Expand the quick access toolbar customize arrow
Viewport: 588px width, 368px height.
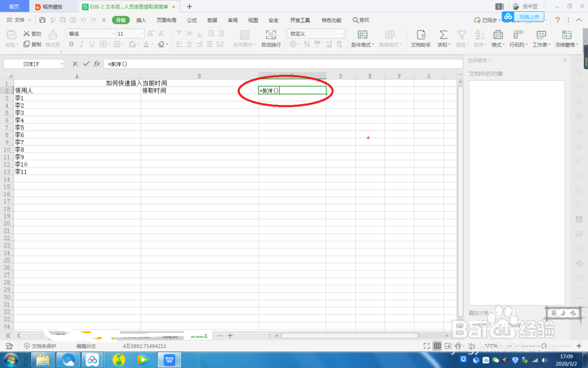coord(104,20)
